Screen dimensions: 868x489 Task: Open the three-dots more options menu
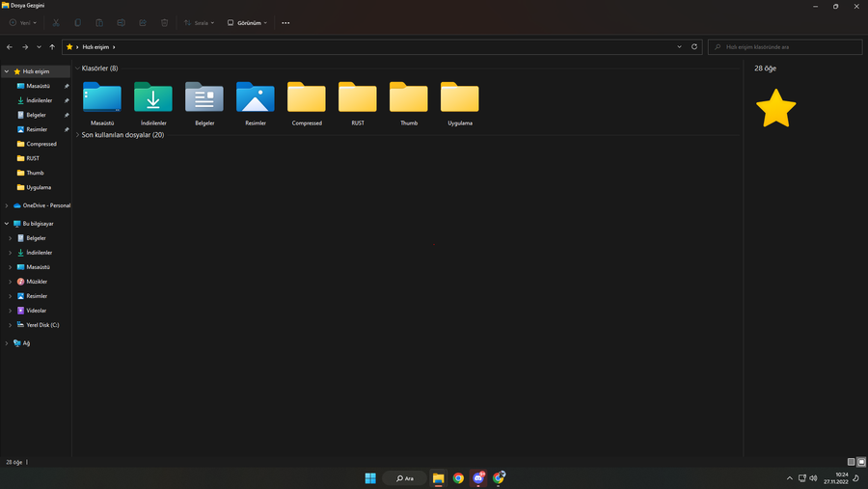[x=285, y=23]
